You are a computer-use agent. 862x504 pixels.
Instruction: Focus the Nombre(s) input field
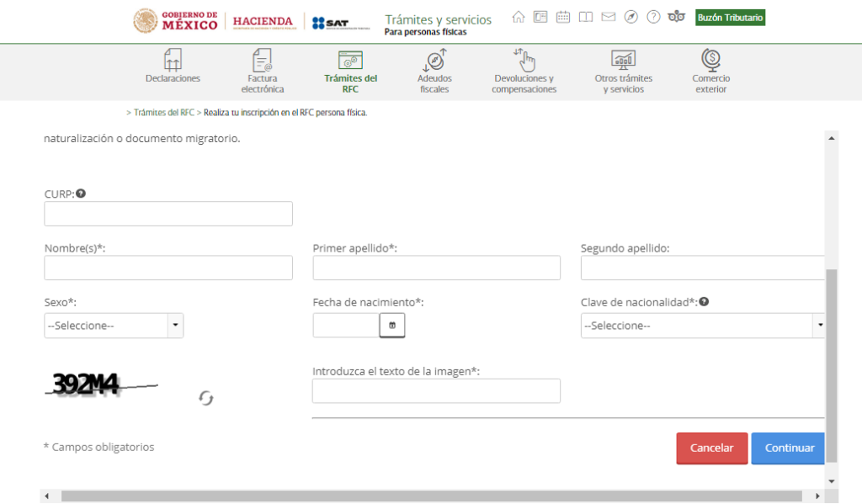click(x=168, y=268)
